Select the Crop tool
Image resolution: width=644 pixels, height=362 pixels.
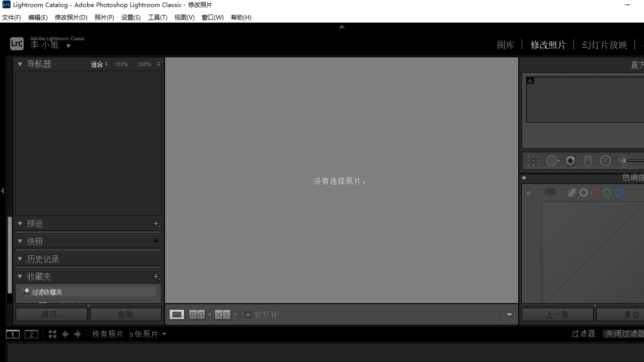(533, 160)
